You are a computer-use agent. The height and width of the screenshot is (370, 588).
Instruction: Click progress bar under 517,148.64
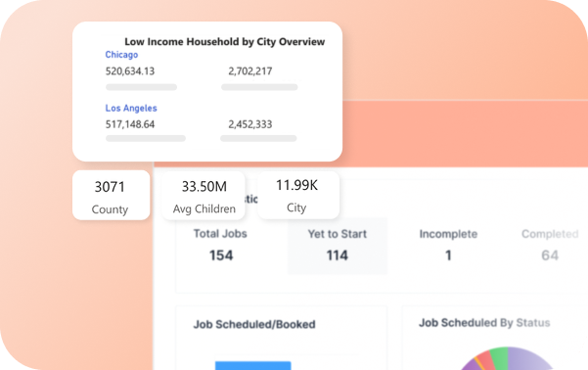[146, 138]
